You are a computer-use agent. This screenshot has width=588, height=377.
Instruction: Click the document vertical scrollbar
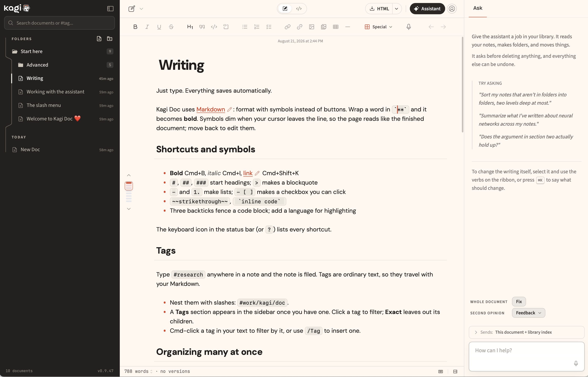(462, 84)
